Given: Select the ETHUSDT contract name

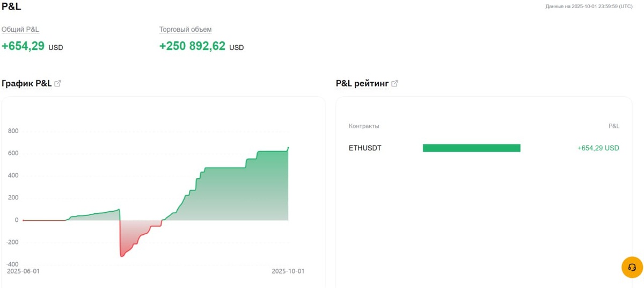Looking at the screenshot, I should point(365,148).
